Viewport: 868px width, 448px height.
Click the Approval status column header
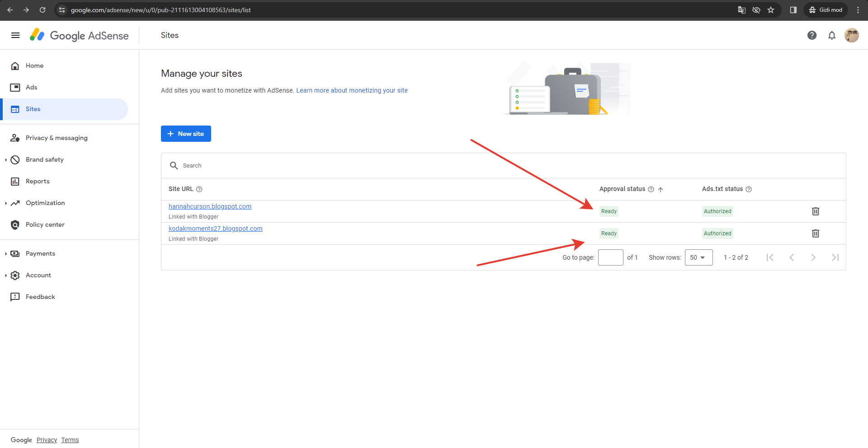pos(622,189)
